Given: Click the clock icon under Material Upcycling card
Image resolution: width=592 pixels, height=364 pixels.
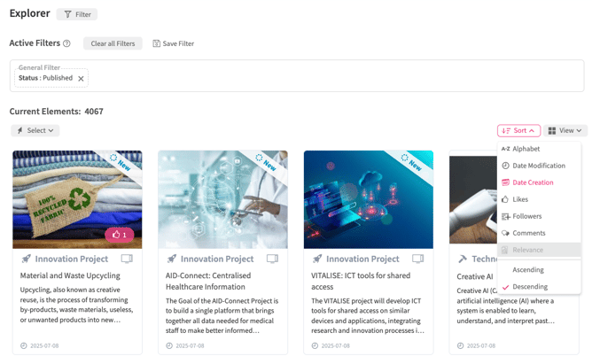Looking at the screenshot, I should click(23, 346).
